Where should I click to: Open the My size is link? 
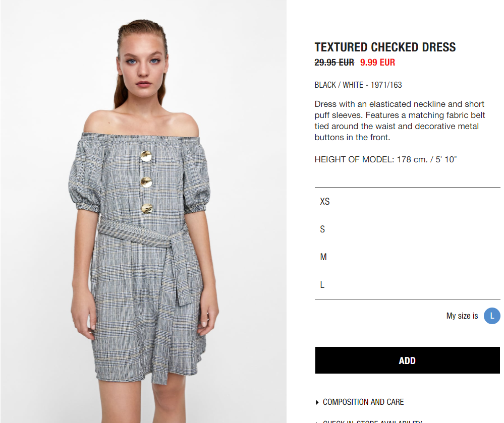point(462,316)
